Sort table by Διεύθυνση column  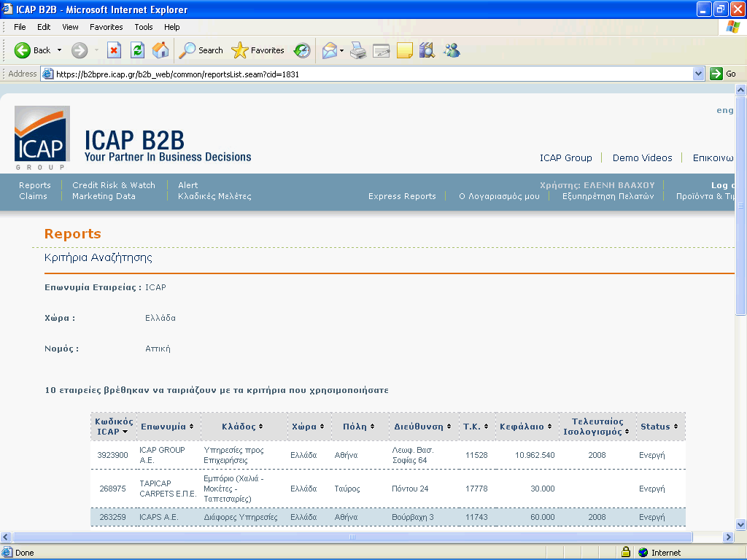point(422,427)
